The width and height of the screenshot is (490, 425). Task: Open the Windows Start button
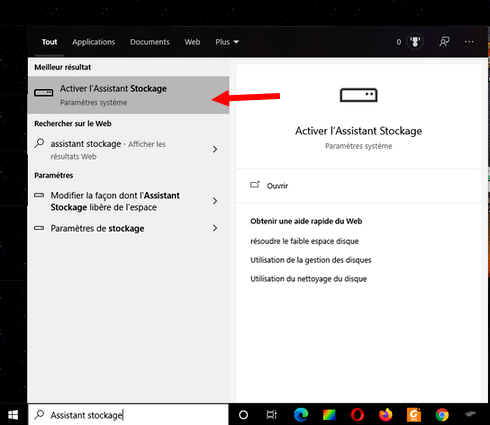point(13,415)
